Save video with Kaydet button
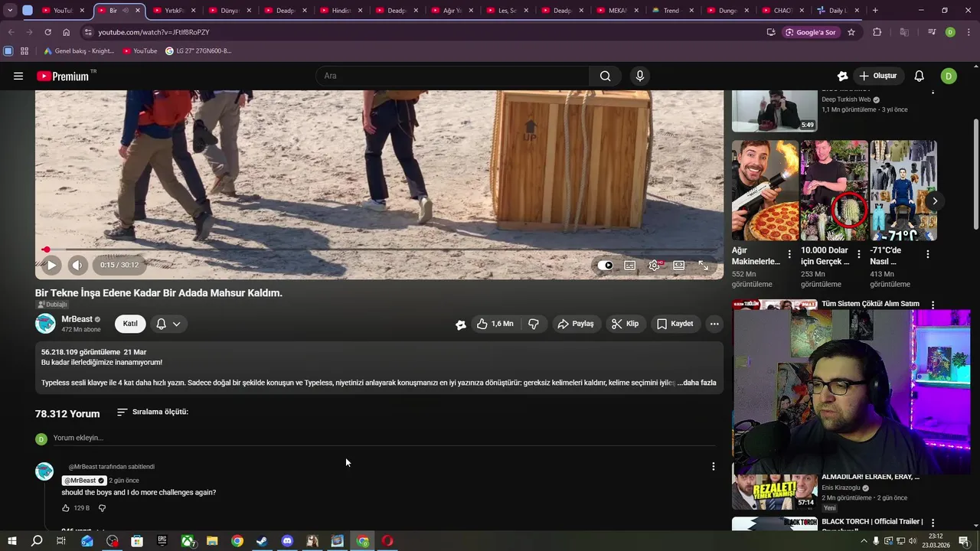Screen dimensions: 980x551 point(675,324)
